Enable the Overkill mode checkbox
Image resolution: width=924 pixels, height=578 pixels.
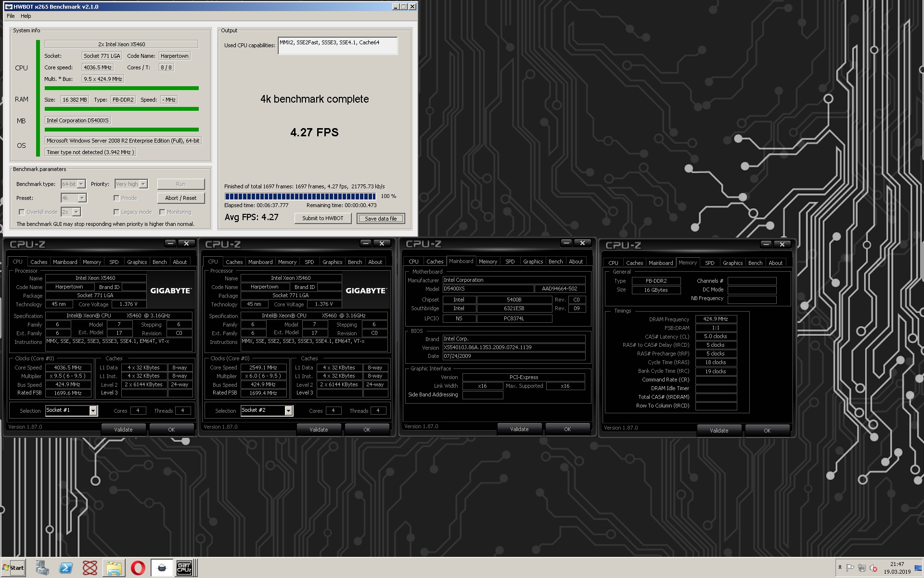[x=22, y=212]
